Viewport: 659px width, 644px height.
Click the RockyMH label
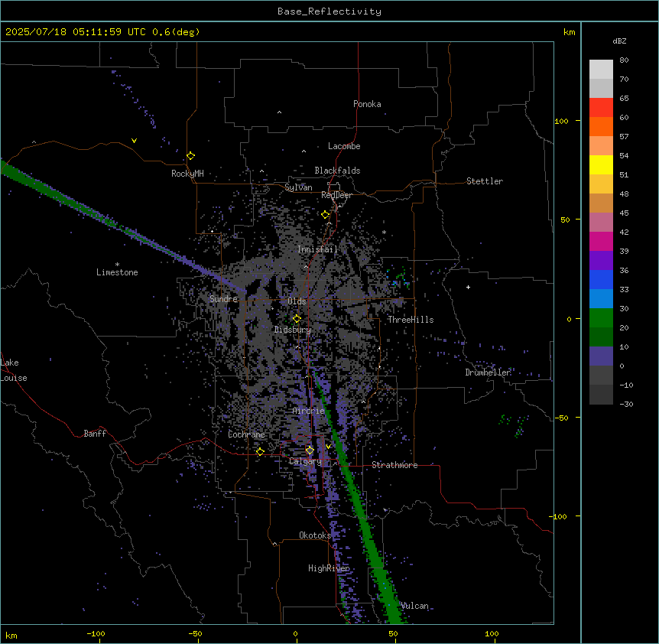tap(187, 174)
